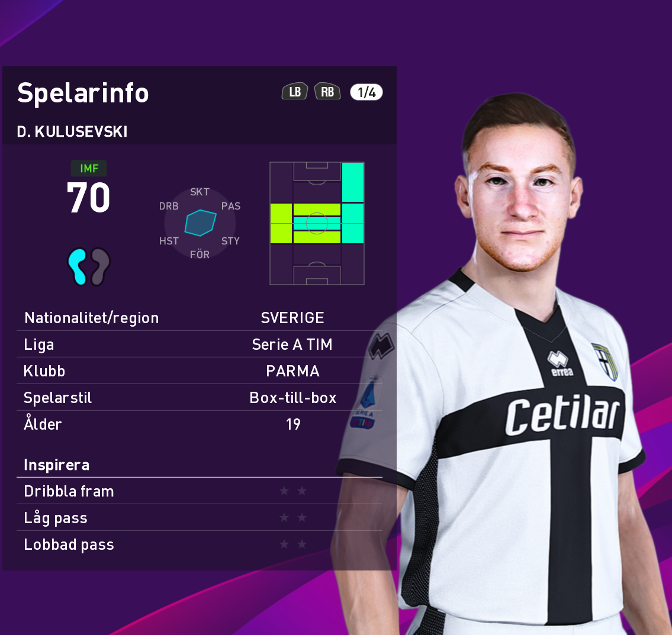Click the Inspirera section header
This screenshot has width=672, height=635.
[x=57, y=465]
